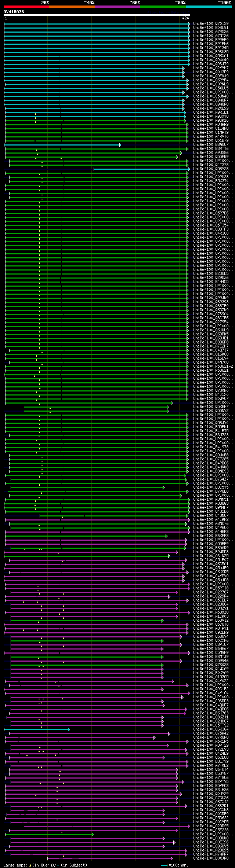Click the UniRef100_C5M9H9 label
Image resolution: width=235 pixels, height=868 pixels.
211,652
